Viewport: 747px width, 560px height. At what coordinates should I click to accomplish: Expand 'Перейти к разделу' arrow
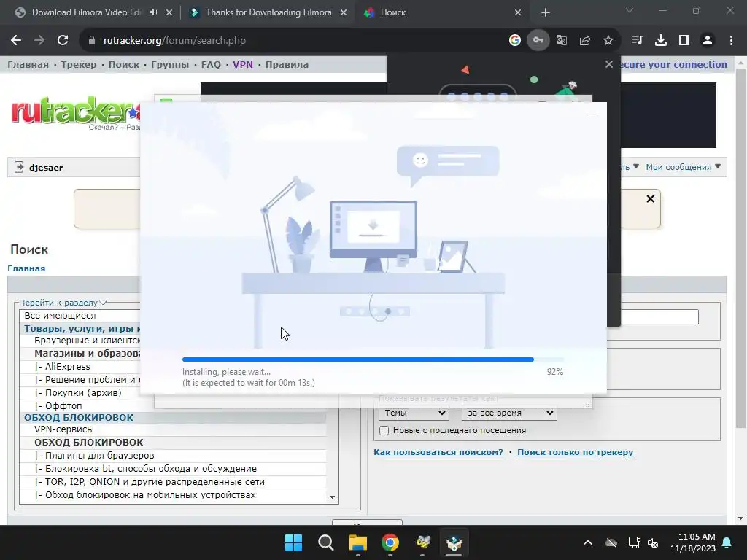[x=104, y=303]
